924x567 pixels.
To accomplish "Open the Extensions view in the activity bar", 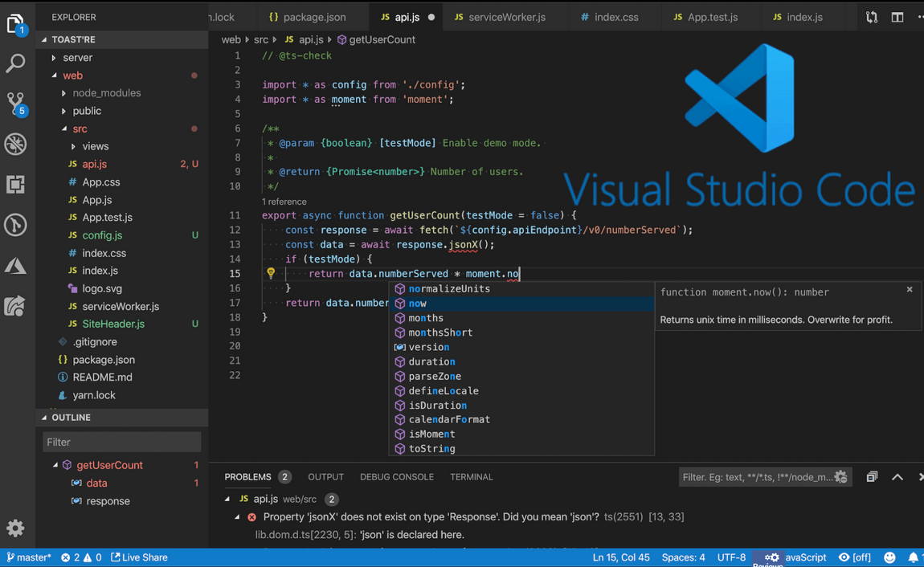I will (x=17, y=185).
